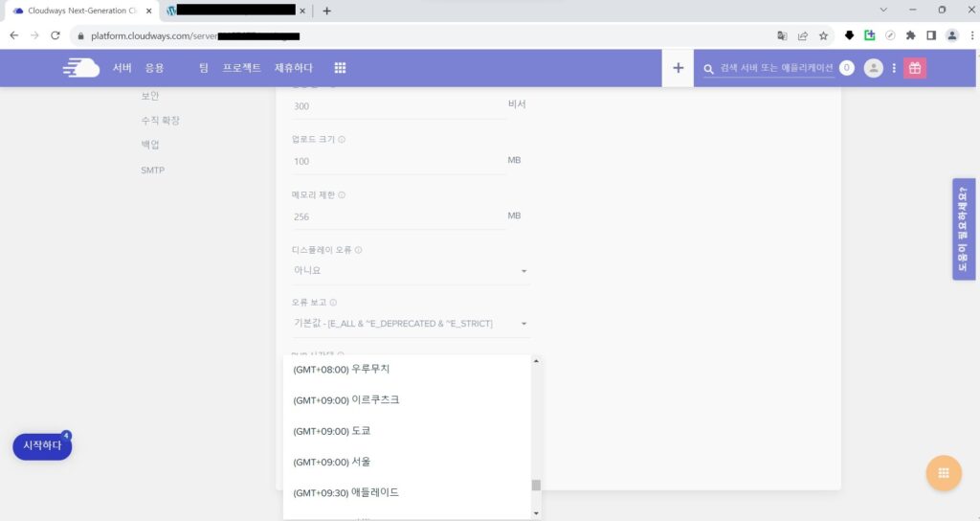The height and width of the screenshot is (521, 980).
Task: Open the 오류 보고 dropdown
Action: [411, 324]
